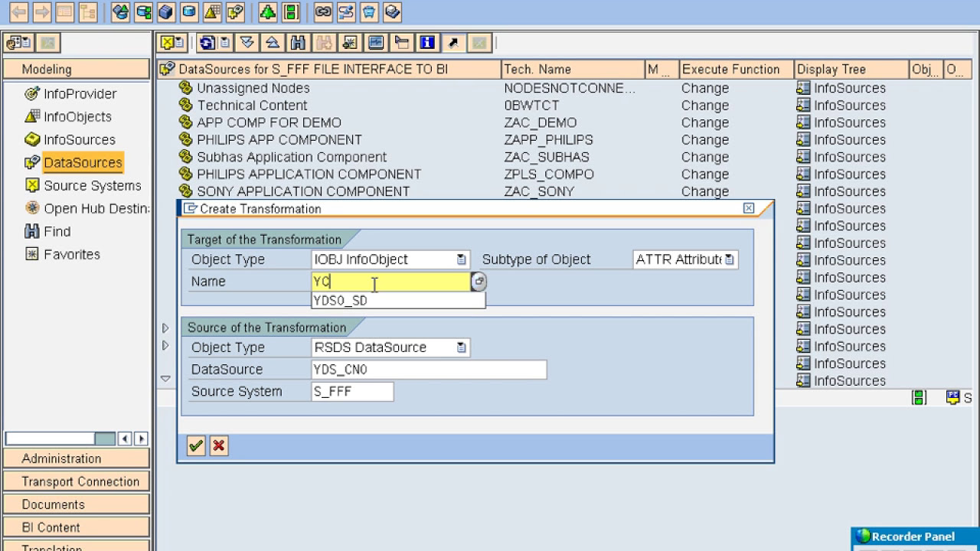This screenshot has height=551, width=980.
Task: Click the Recorder Panel at bottom right
Action: click(915, 536)
